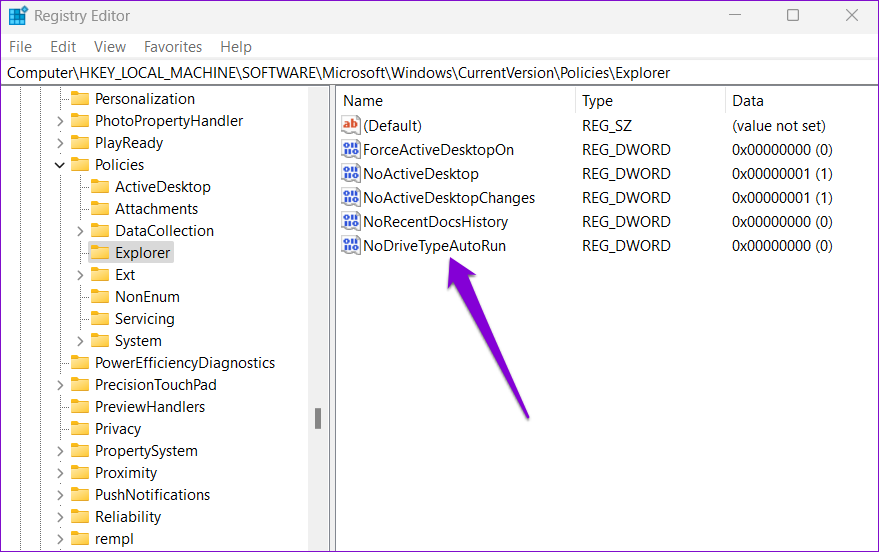Expand the Reliability key
The height and width of the screenshot is (552, 879).
pos(60,517)
